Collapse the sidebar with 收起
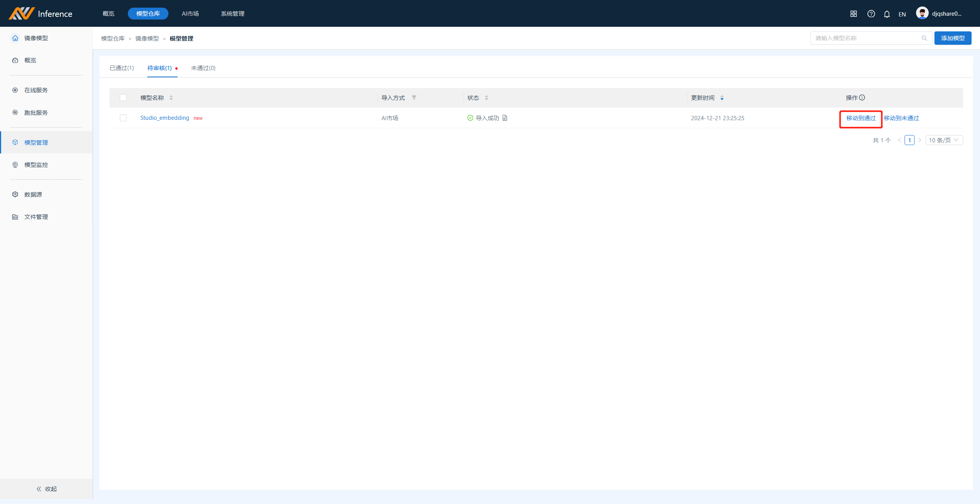 (x=46, y=489)
